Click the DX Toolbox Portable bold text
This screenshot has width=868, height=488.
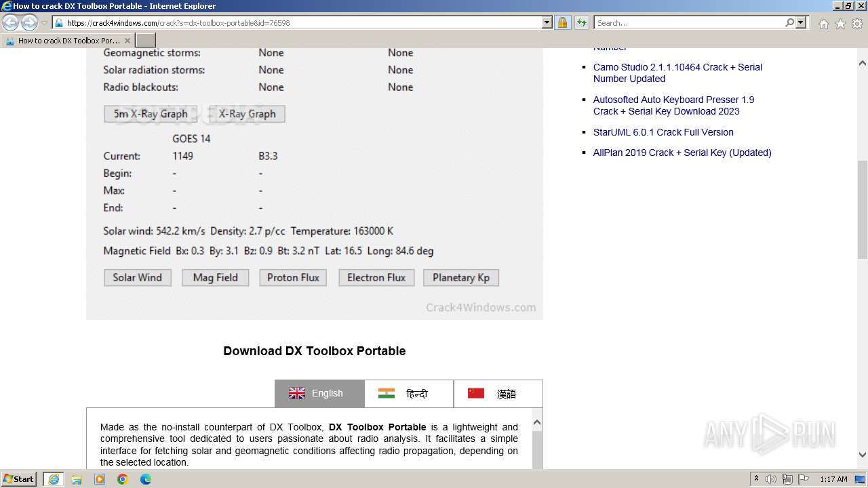(378, 427)
